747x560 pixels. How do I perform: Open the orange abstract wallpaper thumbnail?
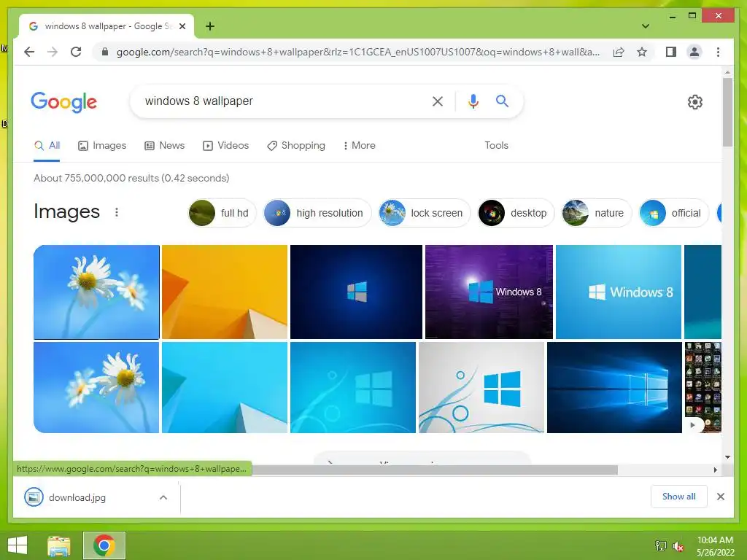coord(225,292)
